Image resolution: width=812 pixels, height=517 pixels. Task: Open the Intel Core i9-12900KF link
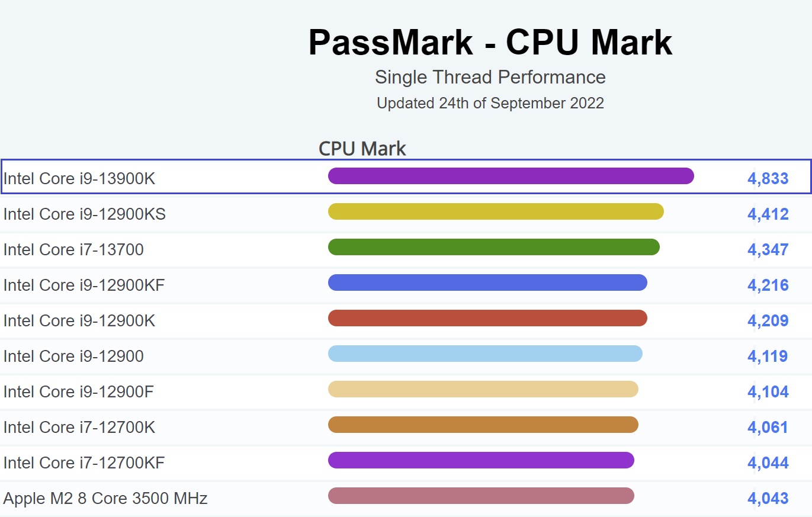(84, 285)
